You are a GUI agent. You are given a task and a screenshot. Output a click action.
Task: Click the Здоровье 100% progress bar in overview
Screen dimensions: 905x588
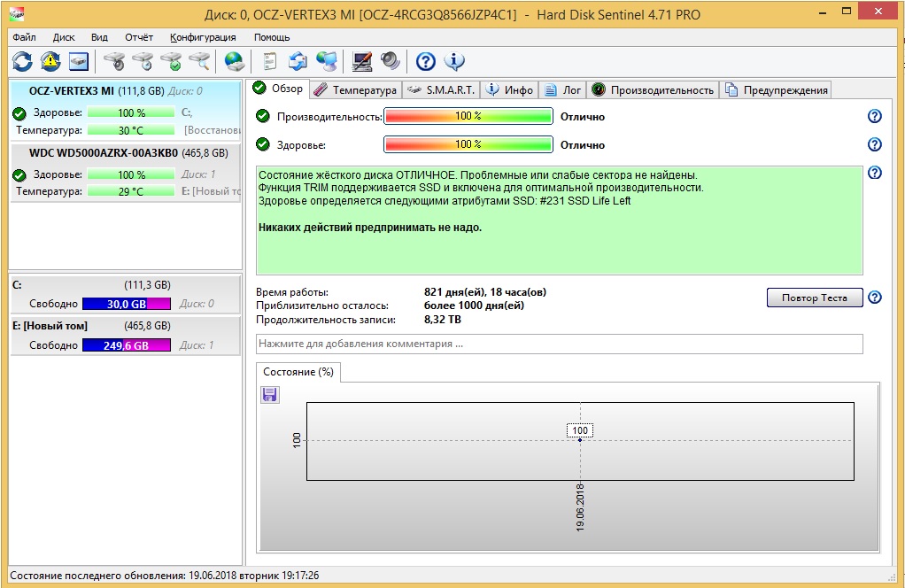(x=468, y=144)
